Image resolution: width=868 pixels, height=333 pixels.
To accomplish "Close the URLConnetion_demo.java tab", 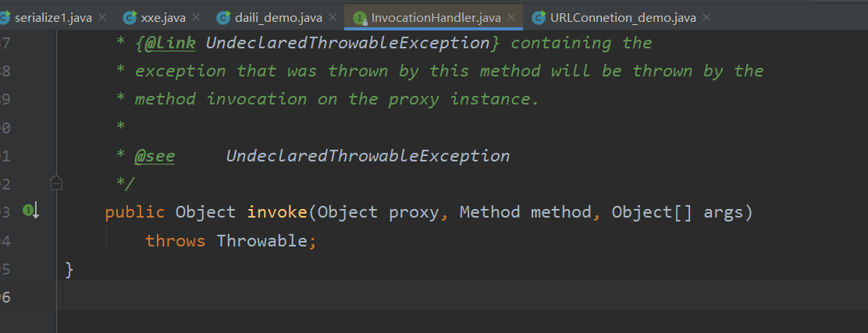I will point(706,17).
